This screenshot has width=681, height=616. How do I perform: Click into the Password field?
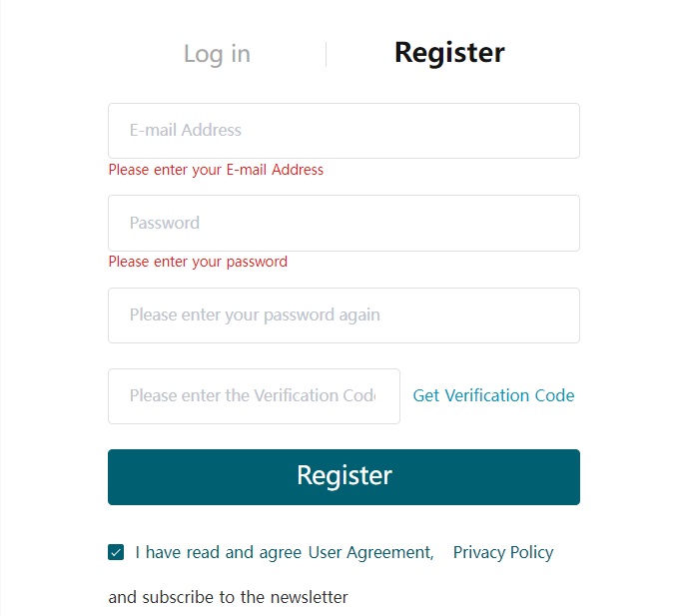click(343, 223)
